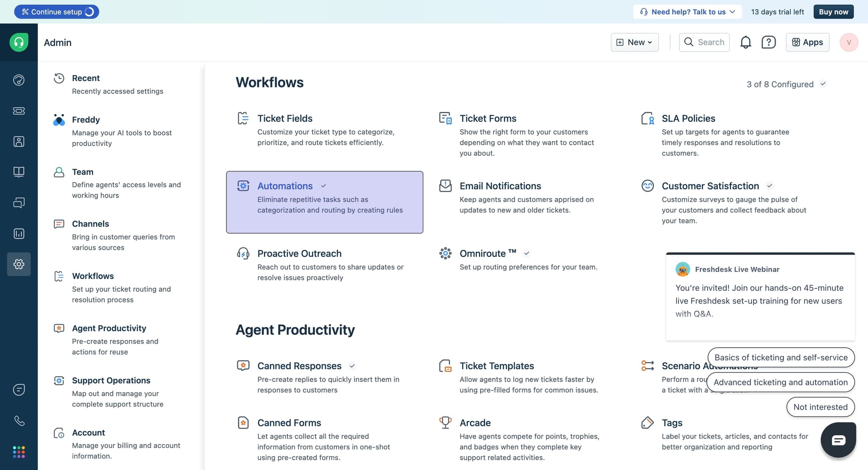Open Contacts icon in left sidebar

coord(19,141)
